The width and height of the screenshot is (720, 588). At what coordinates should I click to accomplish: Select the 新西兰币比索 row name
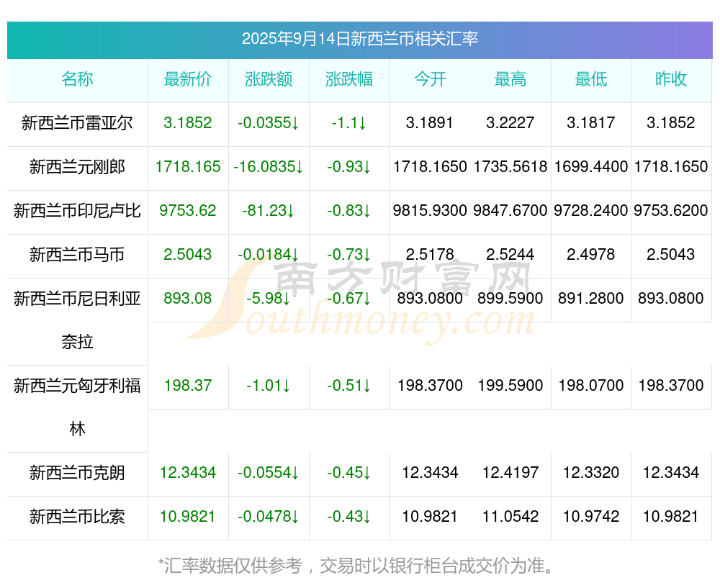point(77,517)
